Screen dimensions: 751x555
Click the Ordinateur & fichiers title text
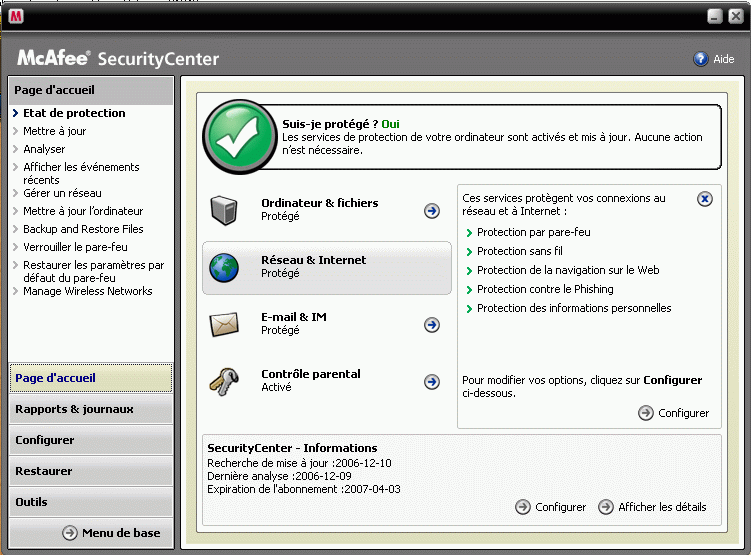[319, 203]
